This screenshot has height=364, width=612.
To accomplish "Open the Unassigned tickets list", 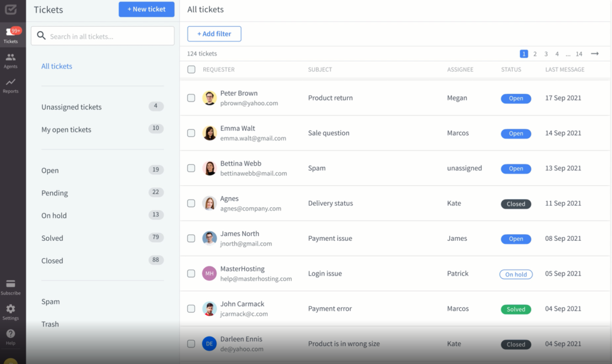I will (71, 106).
